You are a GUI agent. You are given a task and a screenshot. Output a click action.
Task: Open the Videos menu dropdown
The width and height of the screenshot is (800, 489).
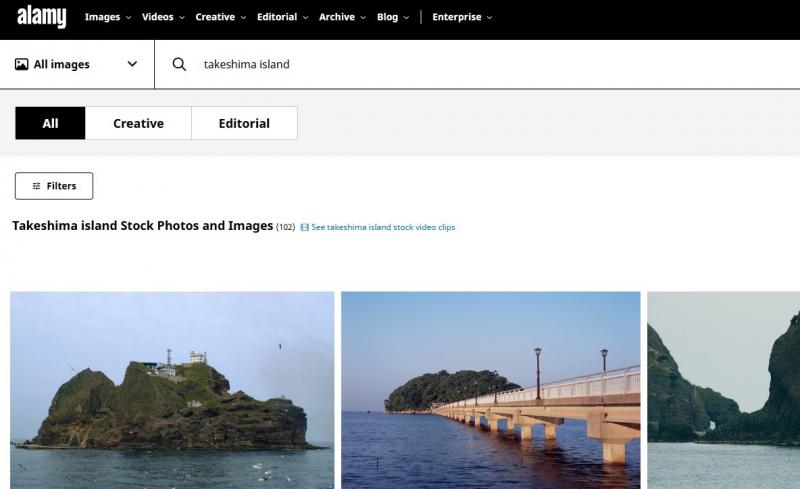pos(163,17)
